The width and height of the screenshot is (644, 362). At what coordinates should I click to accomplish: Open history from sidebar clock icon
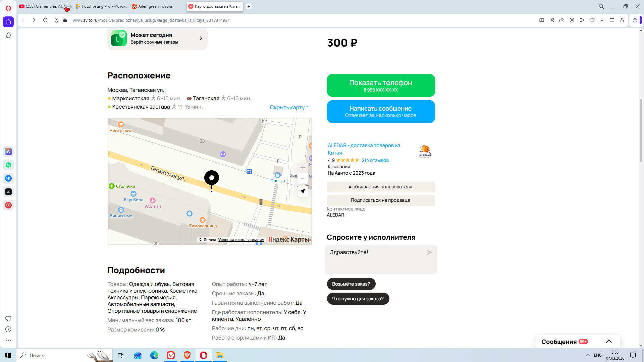point(8,329)
